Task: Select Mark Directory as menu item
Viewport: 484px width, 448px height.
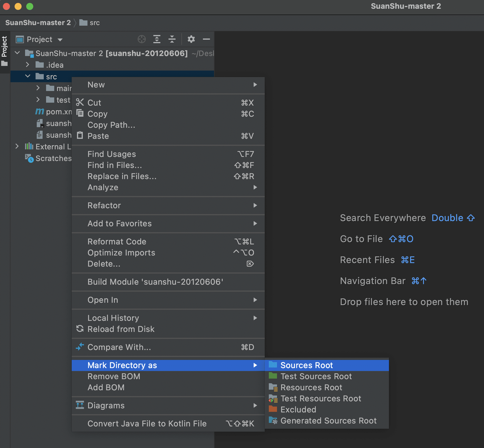Action: [168, 365]
